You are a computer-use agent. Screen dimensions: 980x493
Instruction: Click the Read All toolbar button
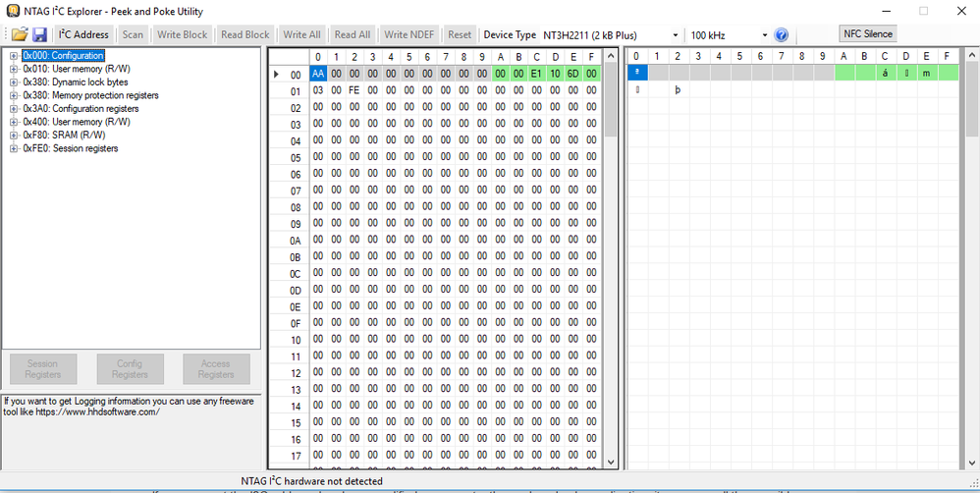(x=353, y=35)
